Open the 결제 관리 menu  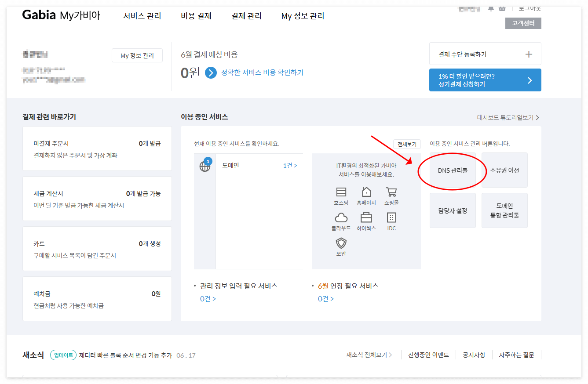(246, 16)
